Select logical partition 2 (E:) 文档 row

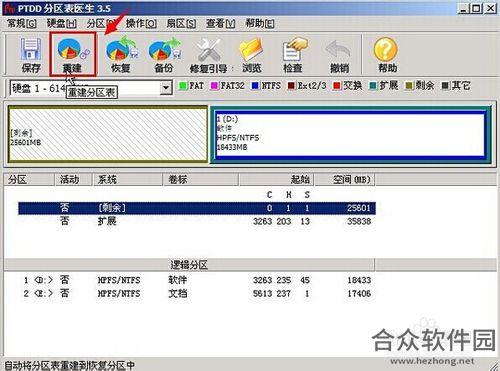[197, 293]
